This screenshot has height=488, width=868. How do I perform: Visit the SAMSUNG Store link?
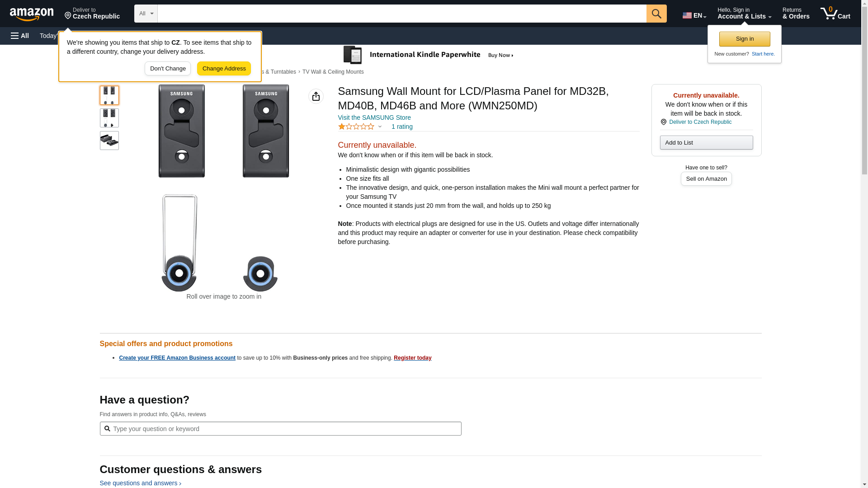(x=374, y=117)
